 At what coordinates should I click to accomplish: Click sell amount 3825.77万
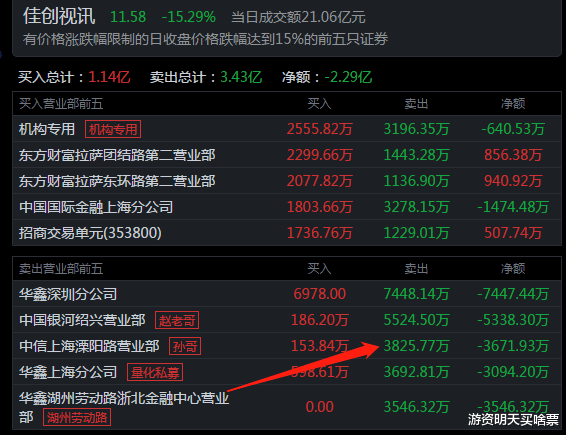click(x=416, y=346)
